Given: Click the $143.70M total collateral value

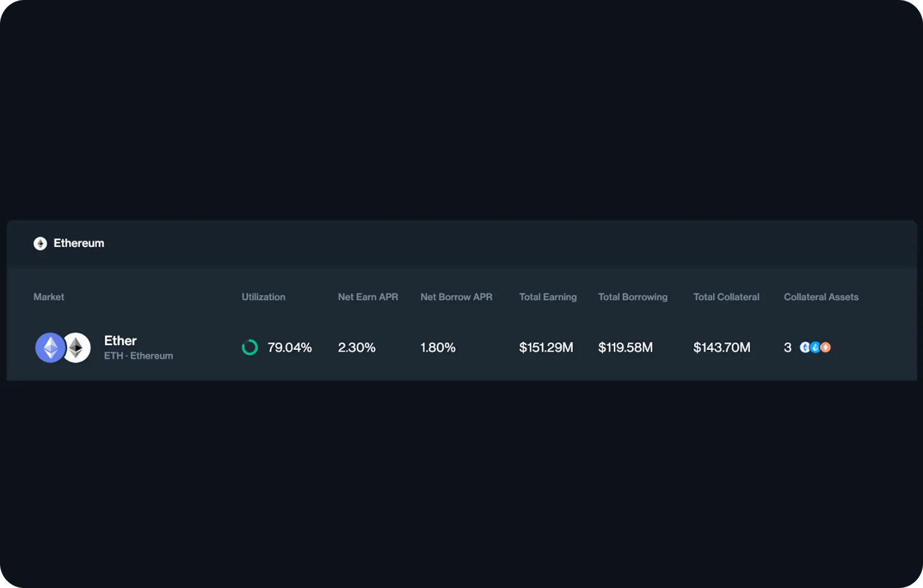Looking at the screenshot, I should coord(722,348).
